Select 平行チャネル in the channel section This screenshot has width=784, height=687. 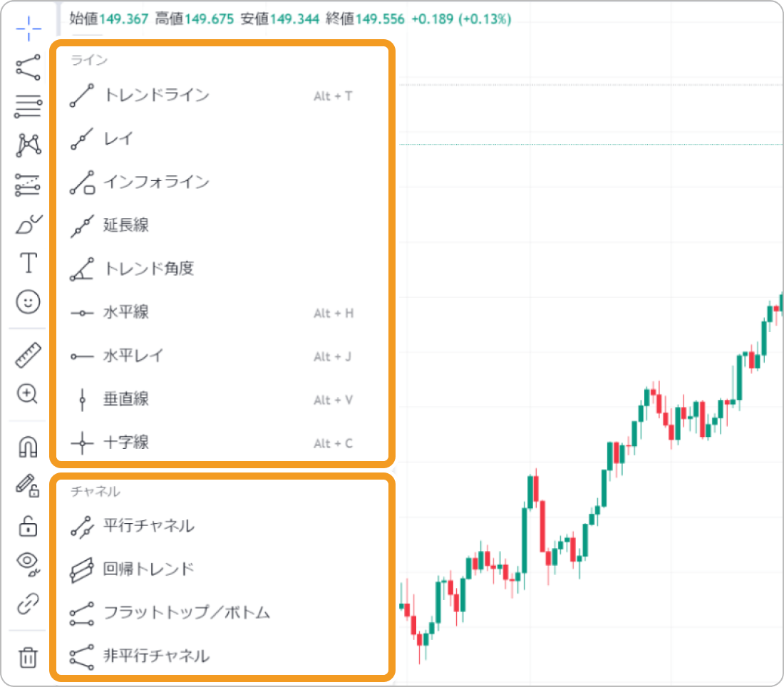coord(148,526)
